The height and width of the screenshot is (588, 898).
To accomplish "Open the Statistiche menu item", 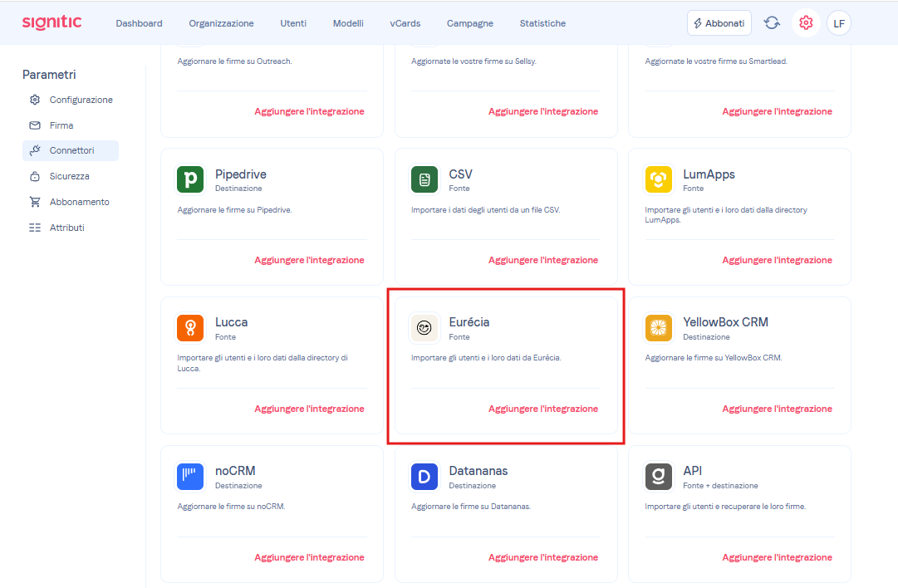I will click(542, 23).
